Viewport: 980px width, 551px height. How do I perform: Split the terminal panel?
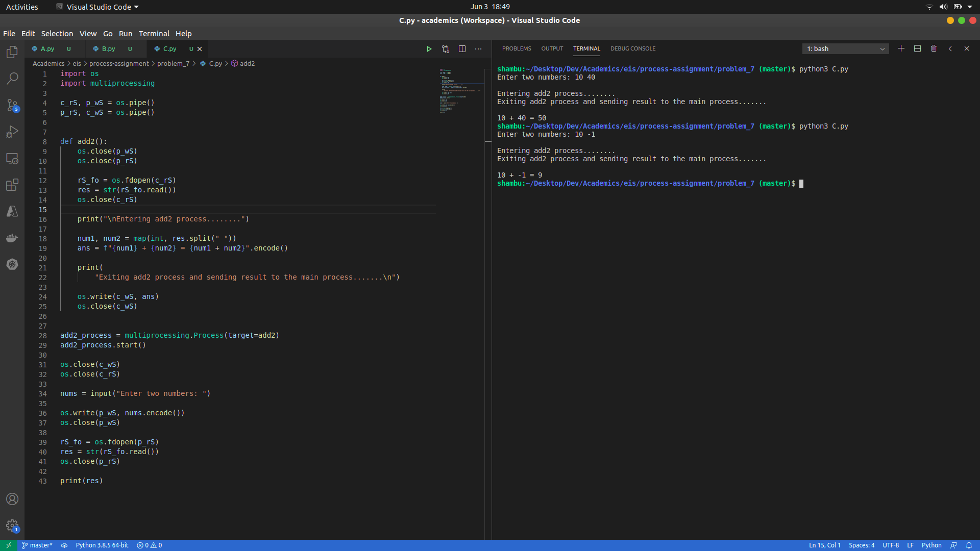(x=917, y=48)
